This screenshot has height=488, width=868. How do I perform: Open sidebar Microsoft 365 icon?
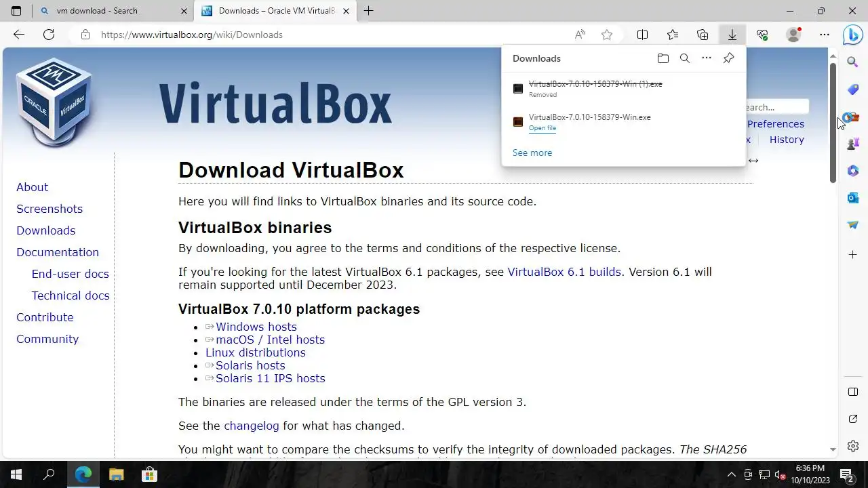(x=853, y=171)
